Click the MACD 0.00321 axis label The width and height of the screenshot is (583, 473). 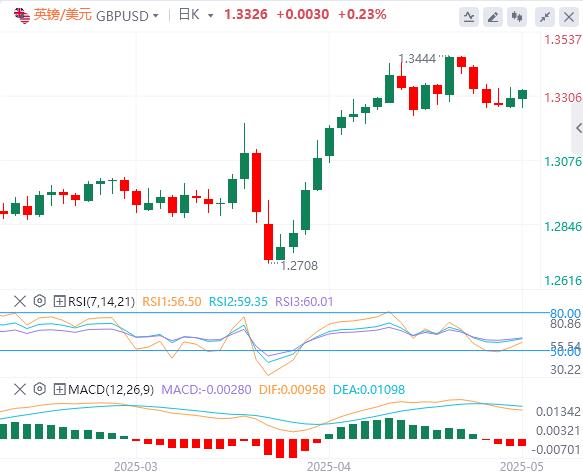(558, 431)
